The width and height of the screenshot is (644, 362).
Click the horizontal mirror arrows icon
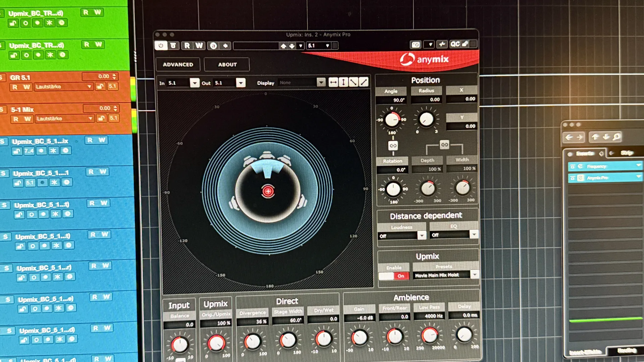[x=333, y=82]
